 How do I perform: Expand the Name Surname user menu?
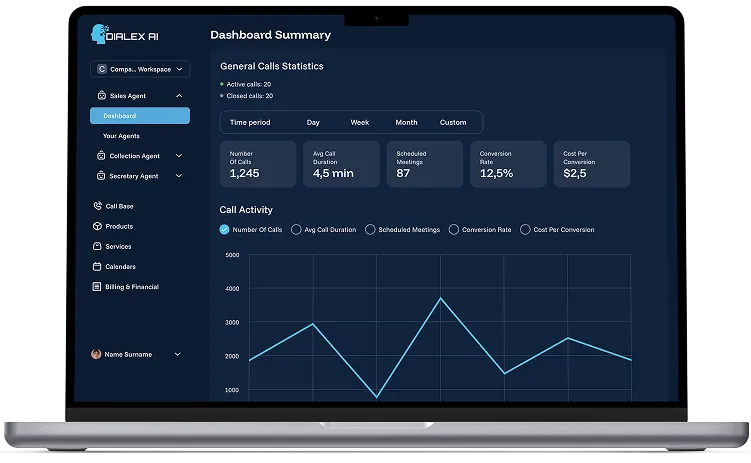pyautogui.click(x=177, y=354)
